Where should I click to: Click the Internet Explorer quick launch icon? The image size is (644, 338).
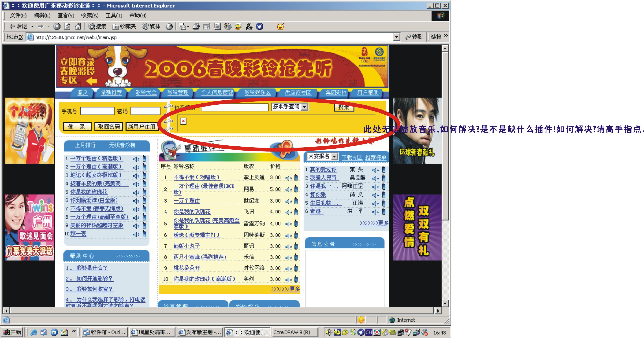pos(34,332)
